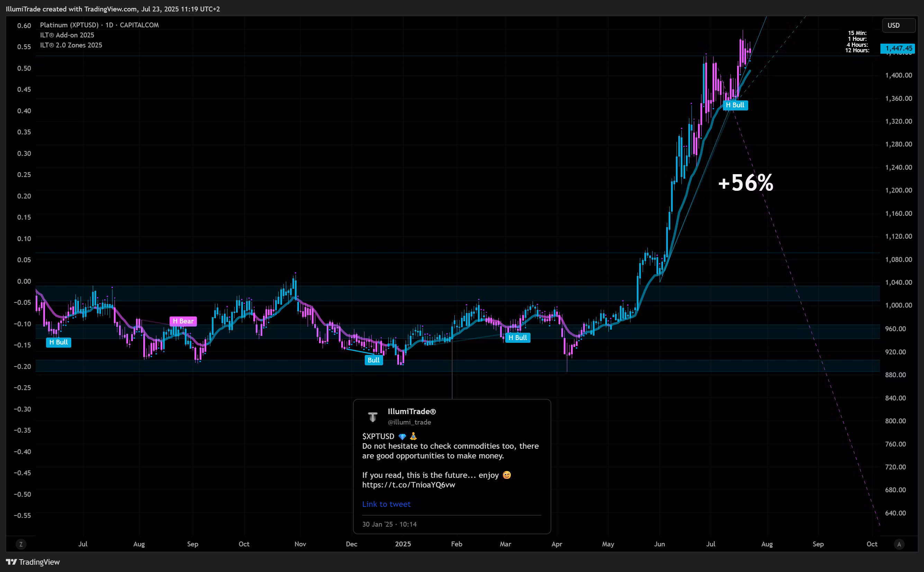This screenshot has height=572, width=924.
Task: Click the +56% text annotation
Action: click(x=745, y=183)
